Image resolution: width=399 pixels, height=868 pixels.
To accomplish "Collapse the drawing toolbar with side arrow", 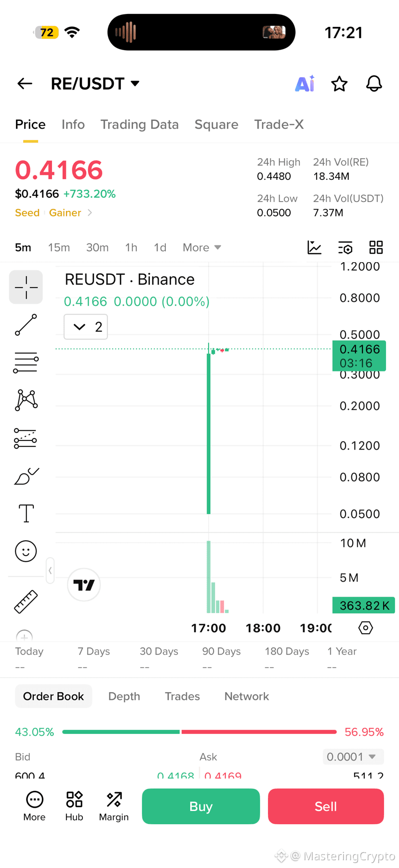I will (50, 571).
